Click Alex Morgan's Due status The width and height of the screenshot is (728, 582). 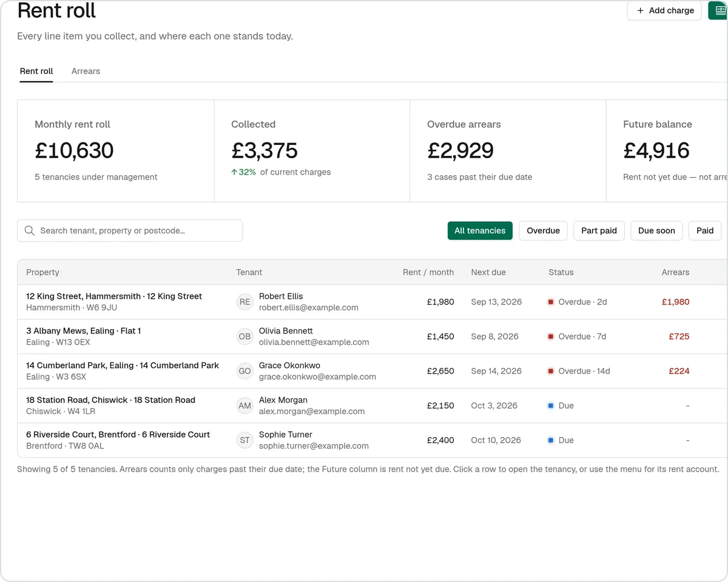561,406
